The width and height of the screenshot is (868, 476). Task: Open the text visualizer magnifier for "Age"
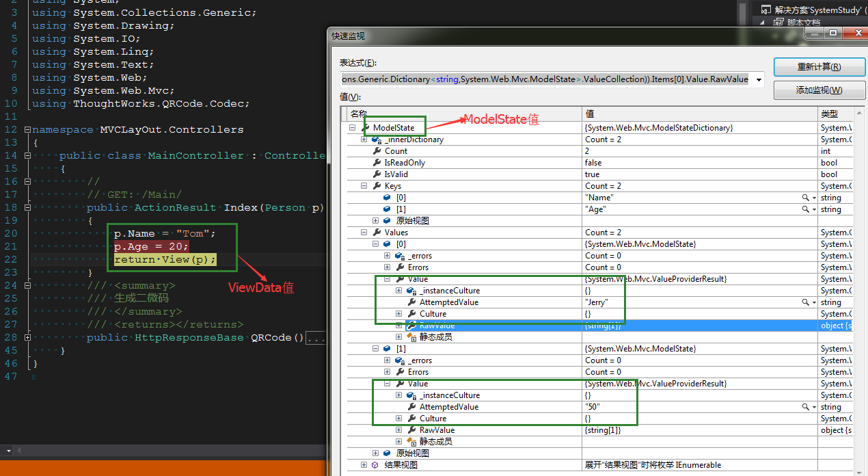click(x=806, y=209)
